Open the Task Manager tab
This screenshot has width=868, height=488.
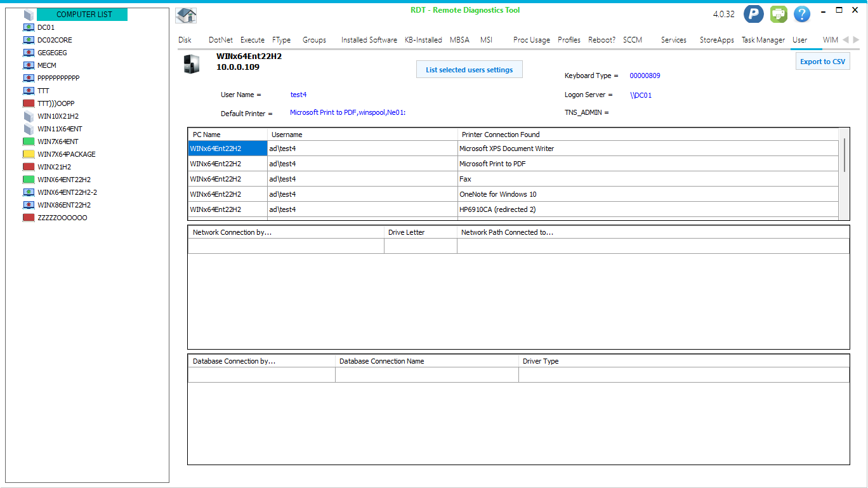763,40
